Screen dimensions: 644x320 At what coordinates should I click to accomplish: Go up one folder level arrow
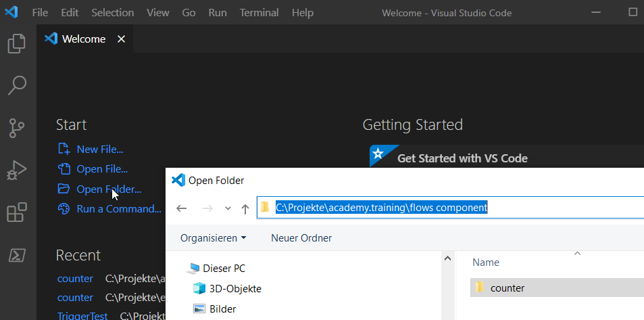[x=245, y=208]
